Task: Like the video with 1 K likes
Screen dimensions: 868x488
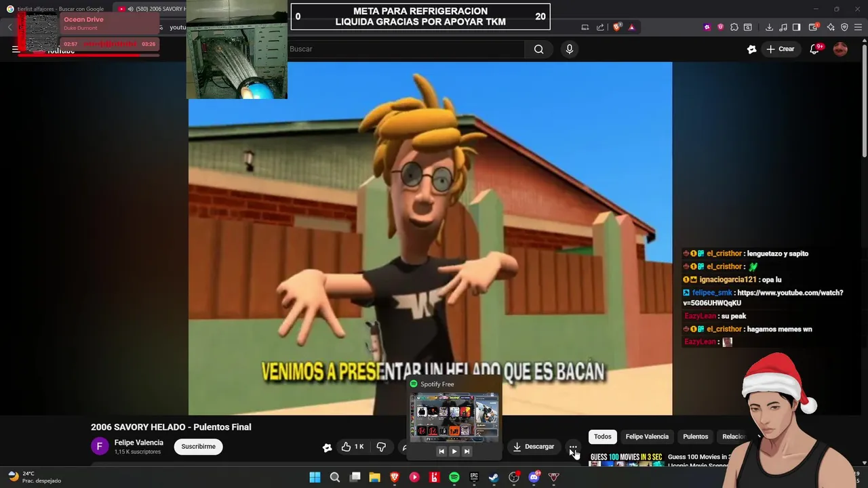Action: pyautogui.click(x=353, y=447)
